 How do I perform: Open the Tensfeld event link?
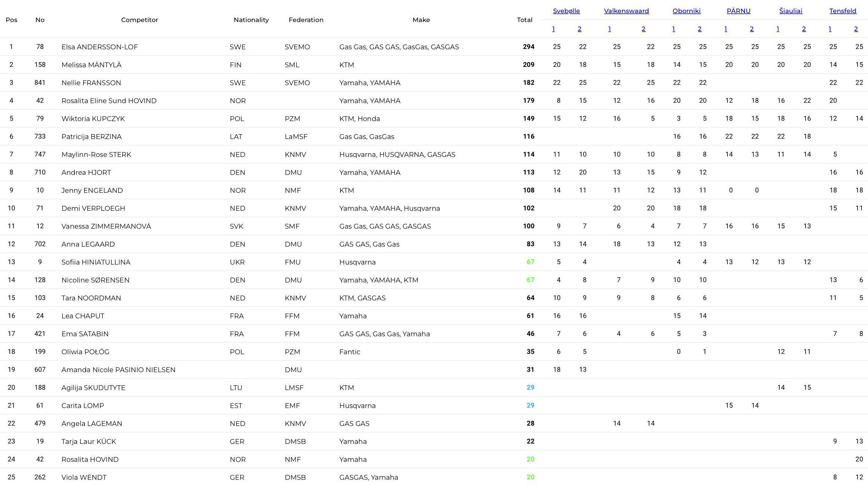coord(843,11)
